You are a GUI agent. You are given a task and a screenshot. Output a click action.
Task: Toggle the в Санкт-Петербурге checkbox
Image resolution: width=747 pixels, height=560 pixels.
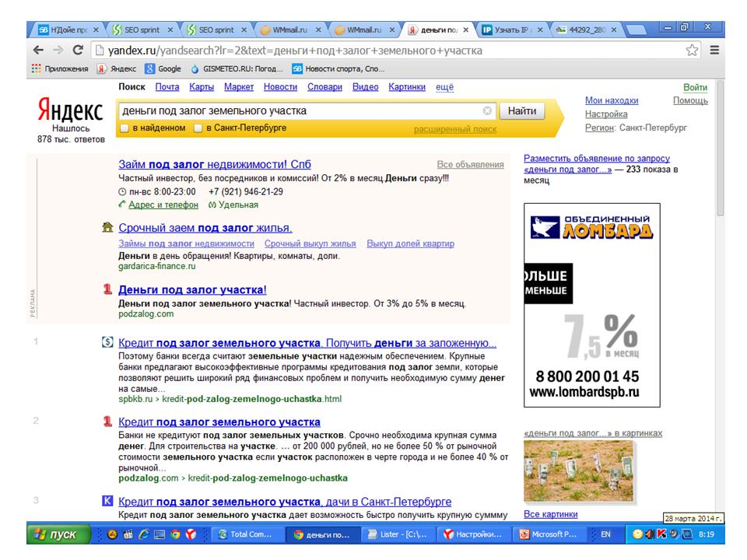(x=198, y=128)
